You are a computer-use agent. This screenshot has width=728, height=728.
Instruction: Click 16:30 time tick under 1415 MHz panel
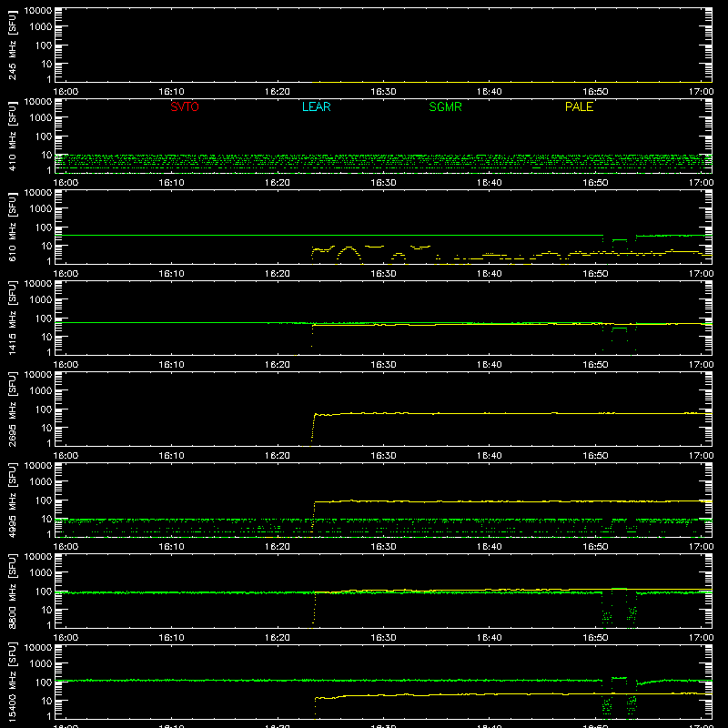coord(383,365)
